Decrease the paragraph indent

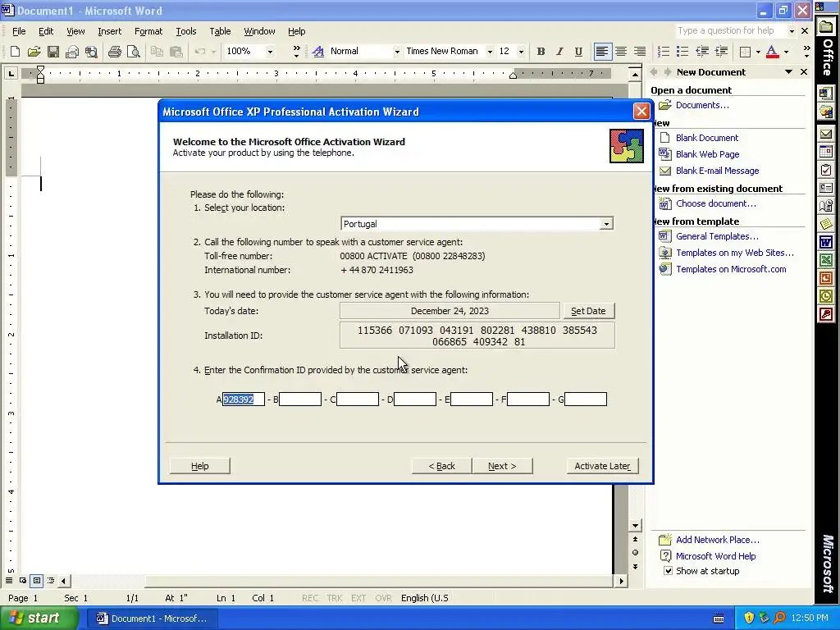point(702,52)
